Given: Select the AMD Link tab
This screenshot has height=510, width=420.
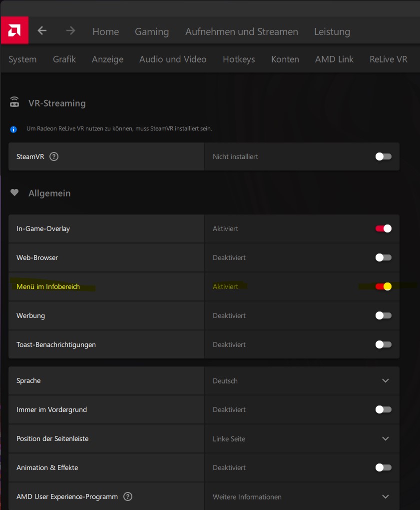Looking at the screenshot, I should click(x=334, y=59).
